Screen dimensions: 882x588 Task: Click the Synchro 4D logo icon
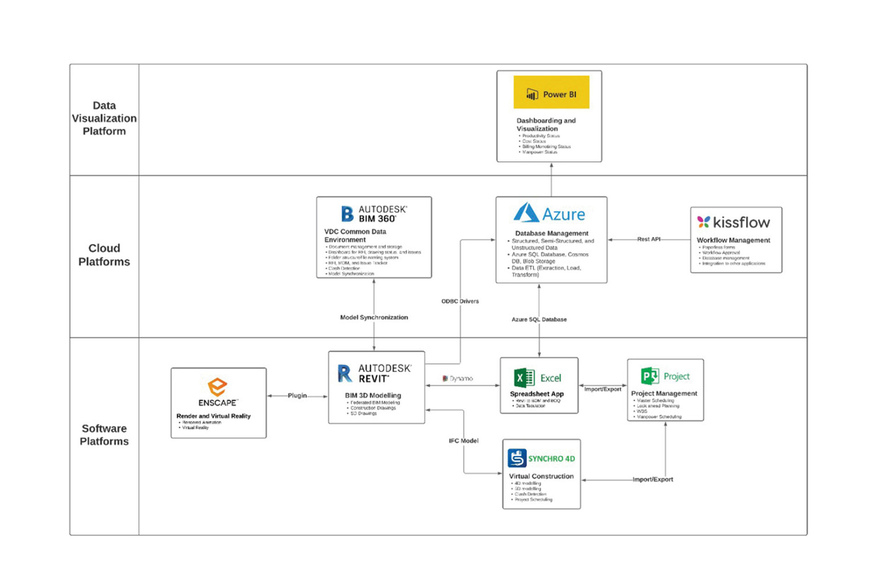[x=517, y=458]
